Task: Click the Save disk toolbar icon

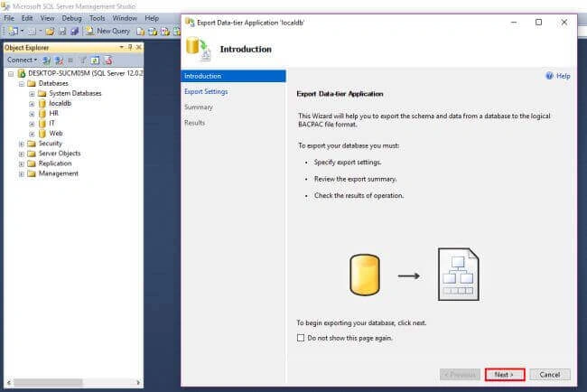Action: tap(62, 31)
